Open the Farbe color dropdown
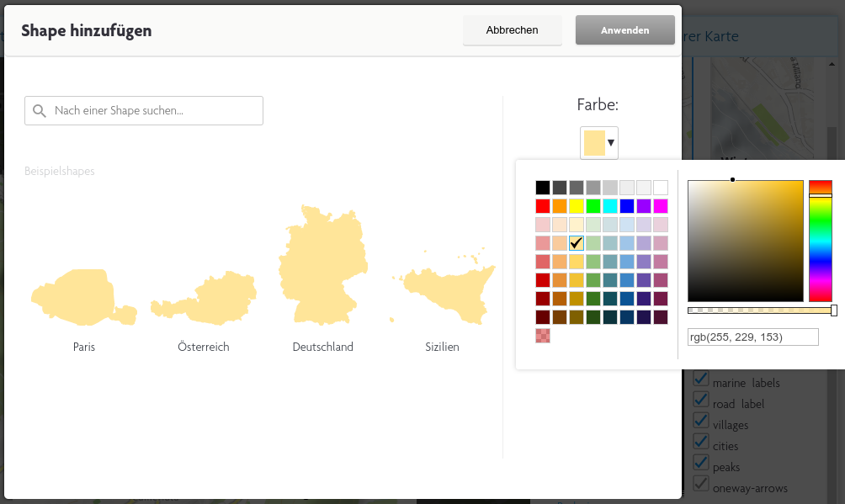 tap(599, 143)
